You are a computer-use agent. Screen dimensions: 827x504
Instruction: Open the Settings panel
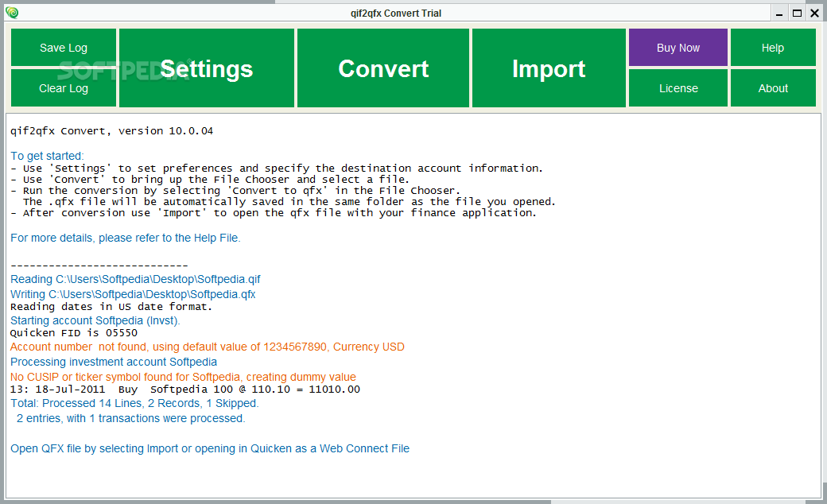coord(207,68)
